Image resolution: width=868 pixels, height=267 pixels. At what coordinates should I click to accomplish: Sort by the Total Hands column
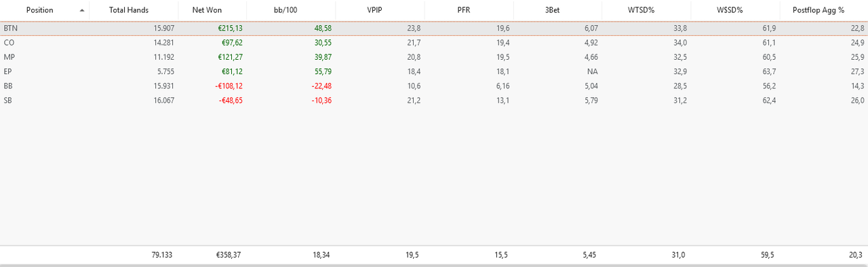[129, 10]
